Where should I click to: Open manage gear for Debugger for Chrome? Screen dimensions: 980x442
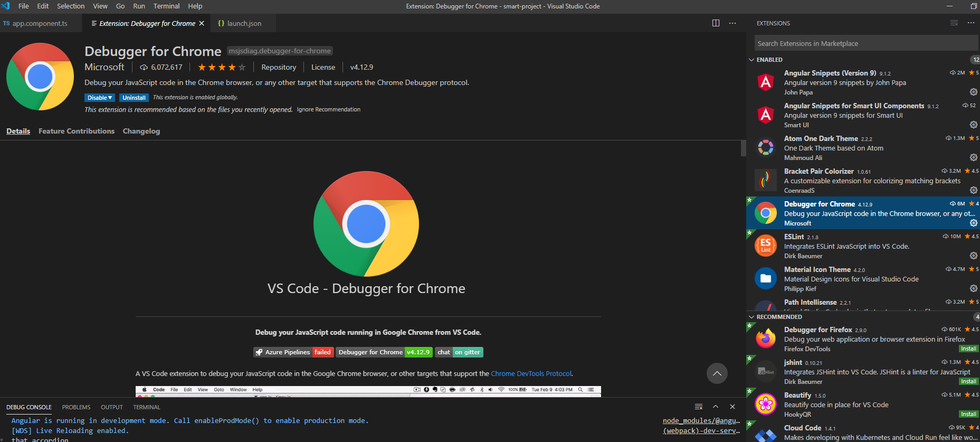[974, 223]
